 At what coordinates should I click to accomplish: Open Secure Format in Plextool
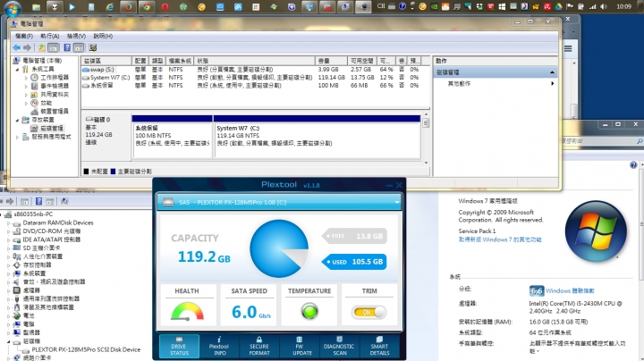click(259, 347)
